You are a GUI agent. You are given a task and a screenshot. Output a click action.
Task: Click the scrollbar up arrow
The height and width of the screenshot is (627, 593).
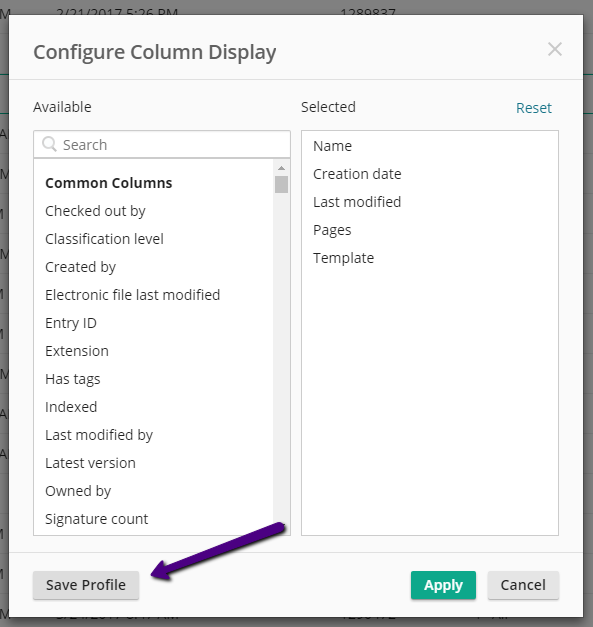pos(282,168)
